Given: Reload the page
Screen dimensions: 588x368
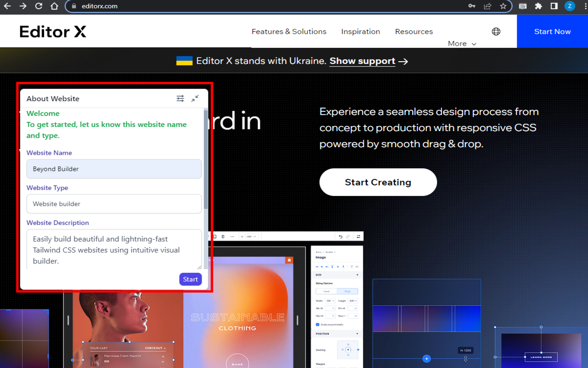Looking at the screenshot, I should point(39,6).
